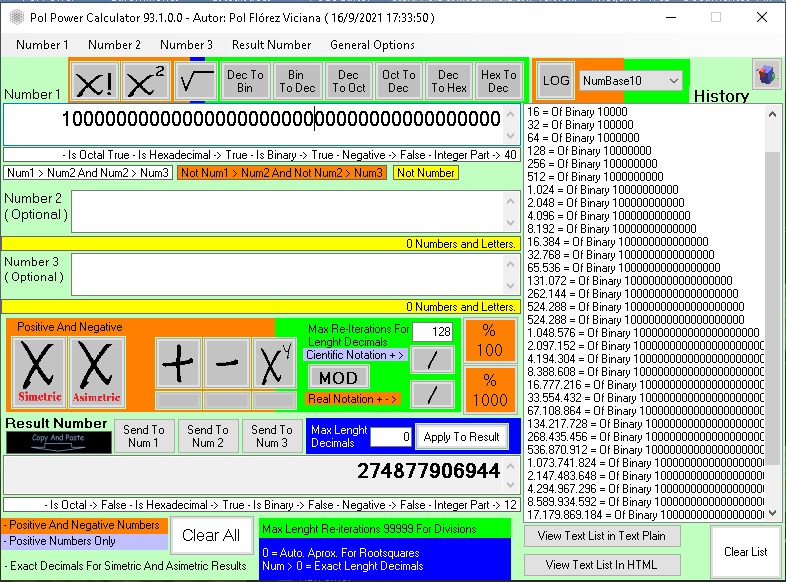Open the Result Number menu
This screenshot has height=582, width=786.
pyautogui.click(x=271, y=45)
